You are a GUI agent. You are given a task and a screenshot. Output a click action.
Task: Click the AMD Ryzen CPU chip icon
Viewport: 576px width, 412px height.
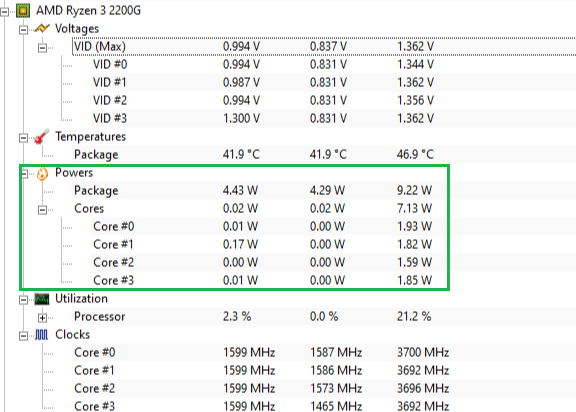tap(23, 11)
